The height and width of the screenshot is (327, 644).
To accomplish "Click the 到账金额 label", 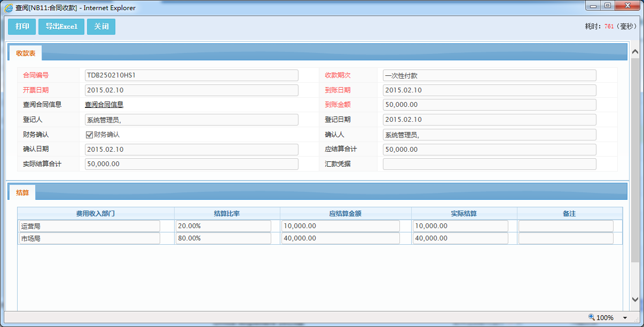I will coord(338,105).
